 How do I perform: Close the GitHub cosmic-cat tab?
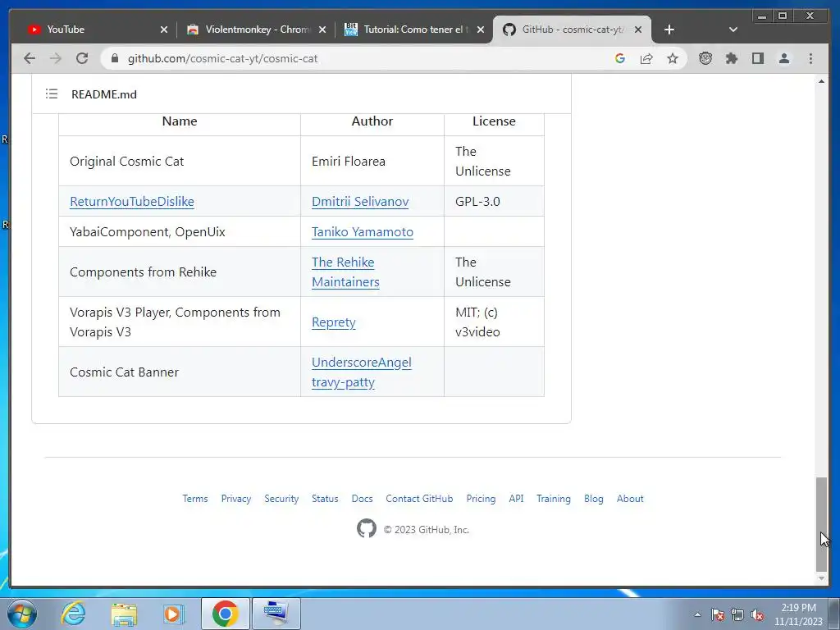point(638,30)
